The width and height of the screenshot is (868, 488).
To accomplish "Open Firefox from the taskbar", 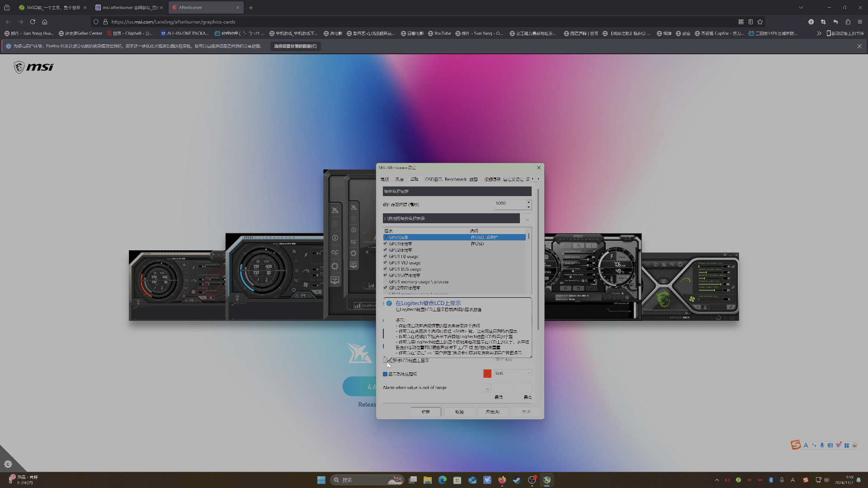I will 502,480.
